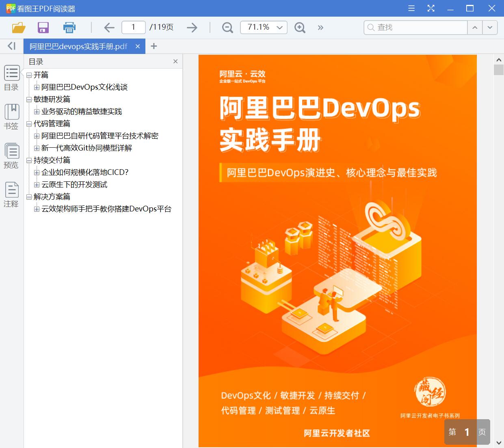This screenshot has width=504, height=448.
Task: Close the 阿里巴巴devops实践手册.pdf tab
Action: (x=138, y=46)
